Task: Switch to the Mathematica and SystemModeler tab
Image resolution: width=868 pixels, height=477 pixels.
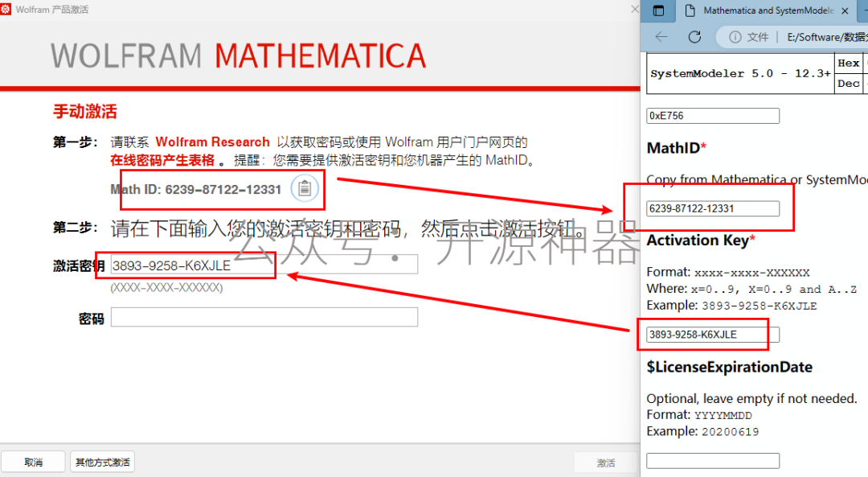Action: click(768, 10)
